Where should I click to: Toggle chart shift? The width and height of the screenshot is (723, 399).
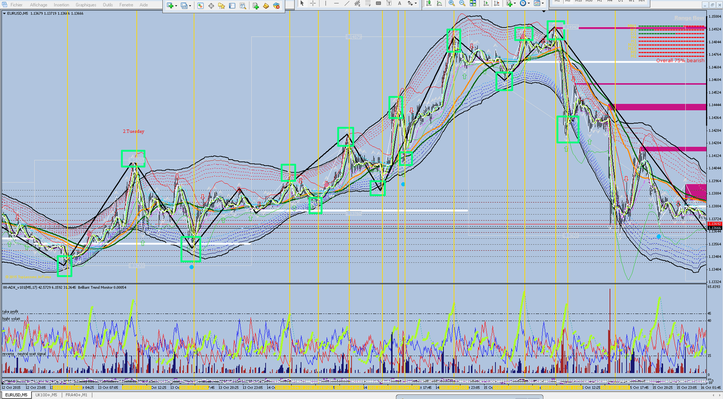point(497,3)
